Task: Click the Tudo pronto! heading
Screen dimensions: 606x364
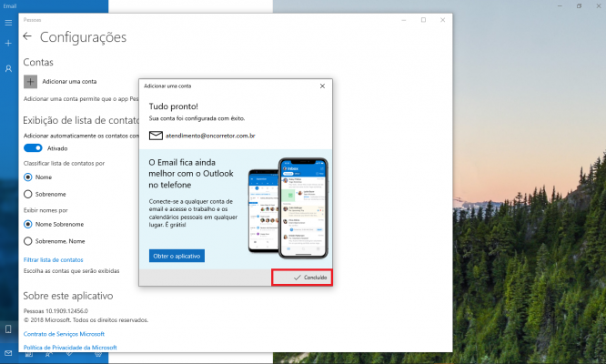Action: pyautogui.click(x=174, y=106)
